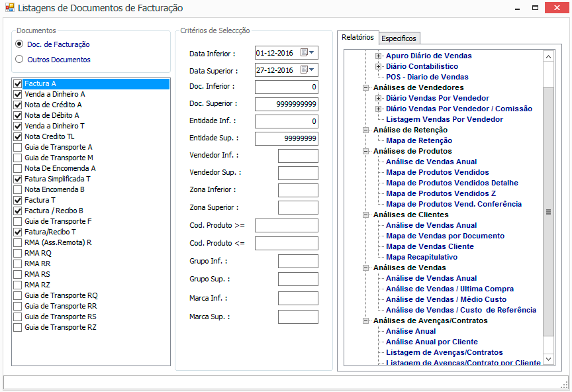Image resolution: width=572 pixels, height=392 pixels.
Task: Collapse Análise de Retenção group
Action: point(365,130)
